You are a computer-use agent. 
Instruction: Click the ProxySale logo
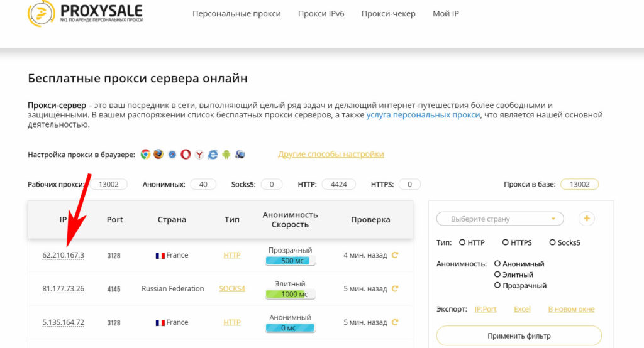(x=86, y=14)
